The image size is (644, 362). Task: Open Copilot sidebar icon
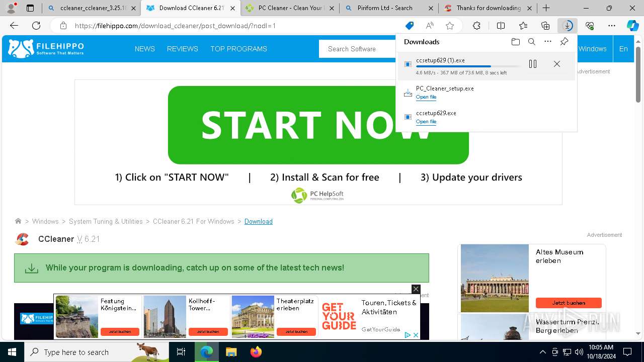pyautogui.click(x=632, y=26)
